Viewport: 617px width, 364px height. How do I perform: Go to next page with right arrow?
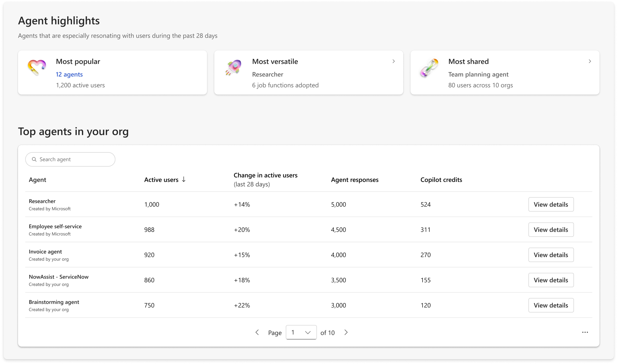click(x=346, y=333)
